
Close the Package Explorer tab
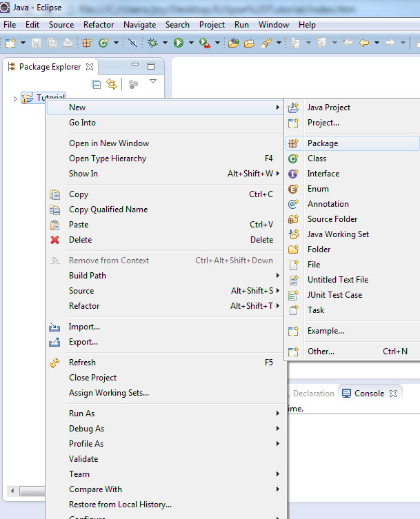[90, 67]
